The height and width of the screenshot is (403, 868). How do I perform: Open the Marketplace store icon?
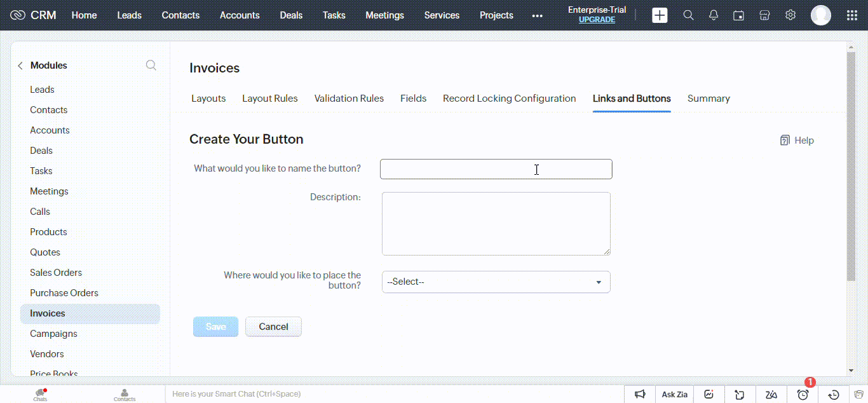[764, 15]
